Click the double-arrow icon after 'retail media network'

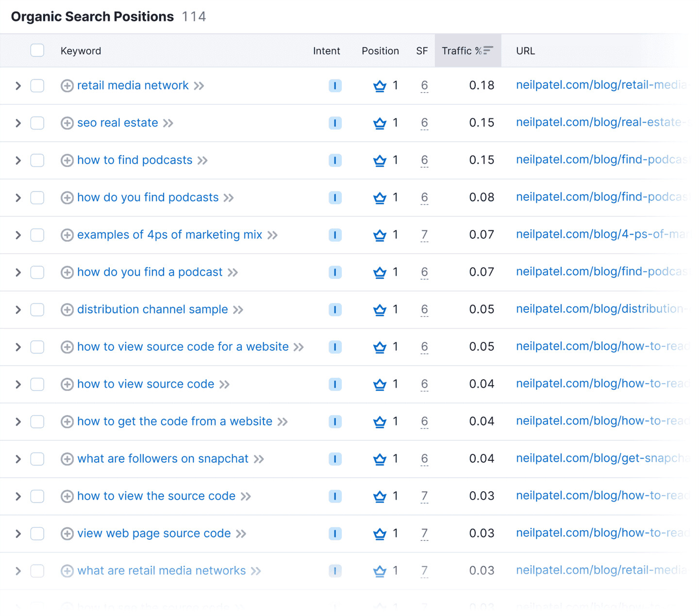(x=199, y=86)
